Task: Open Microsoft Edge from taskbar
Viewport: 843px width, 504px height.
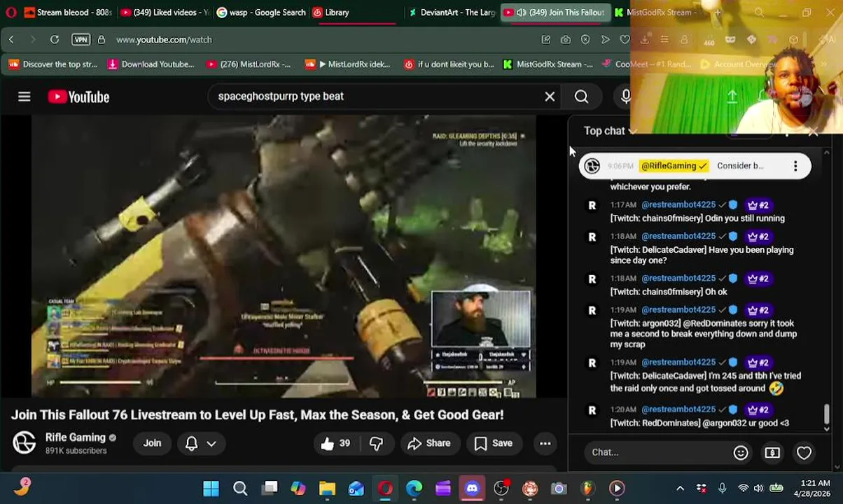Action: tap(414, 489)
